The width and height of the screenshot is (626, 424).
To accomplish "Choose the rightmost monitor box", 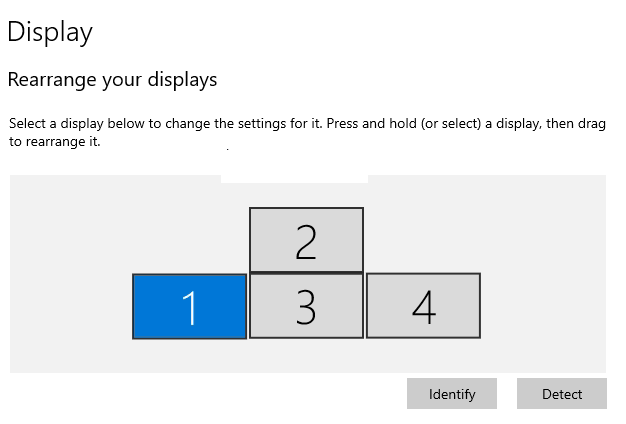I will coord(423,306).
